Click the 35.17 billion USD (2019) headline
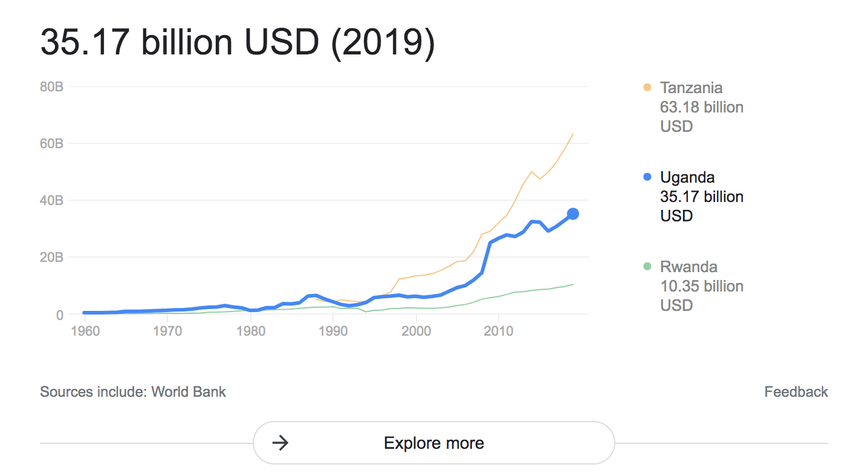 tap(238, 44)
